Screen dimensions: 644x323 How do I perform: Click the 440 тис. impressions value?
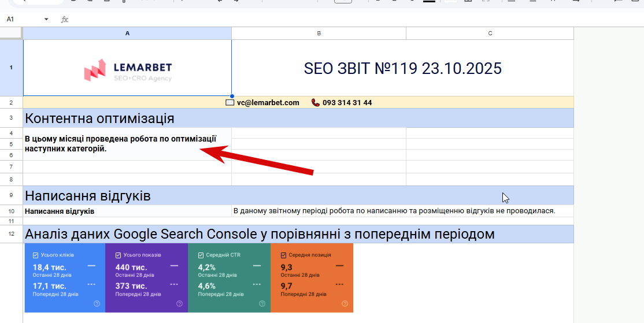[x=131, y=268]
